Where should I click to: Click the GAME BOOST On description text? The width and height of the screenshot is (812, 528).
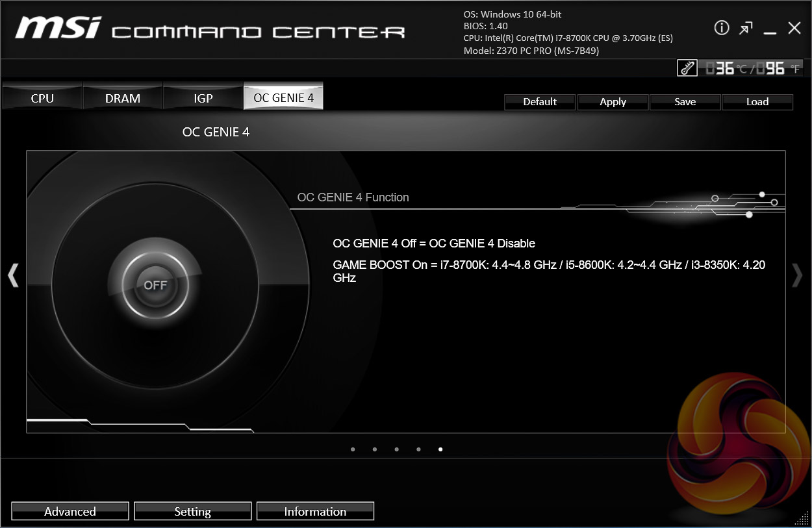[549, 271]
